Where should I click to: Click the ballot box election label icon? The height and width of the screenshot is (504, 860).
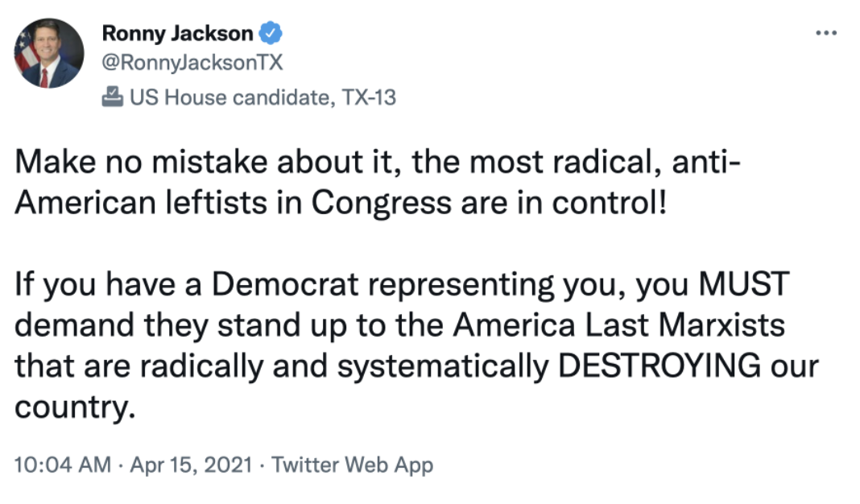(113, 97)
